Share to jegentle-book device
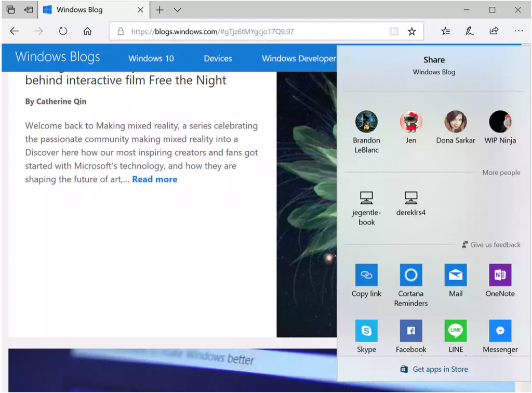 click(366, 209)
